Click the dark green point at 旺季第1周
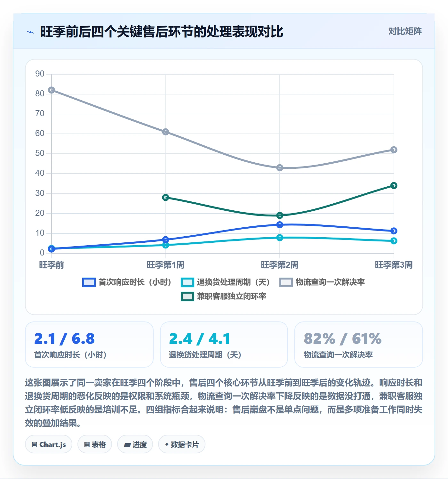 pos(165,198)
